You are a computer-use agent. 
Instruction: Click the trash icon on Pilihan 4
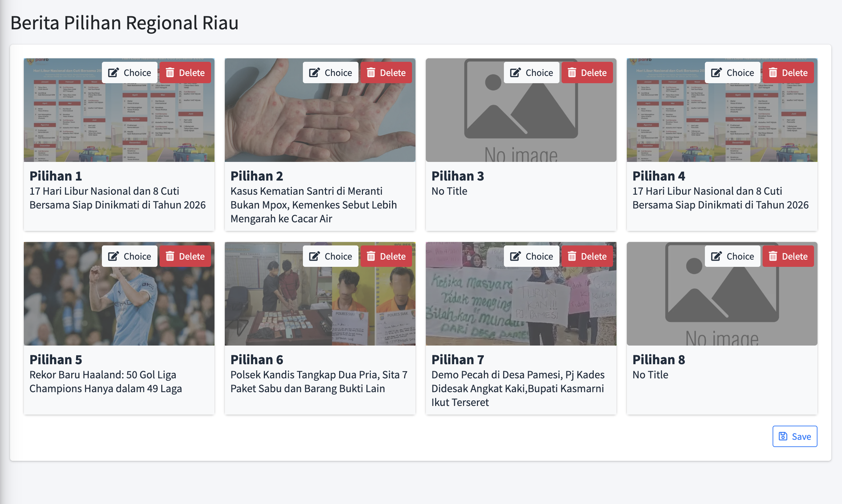[x=773, y=72]
